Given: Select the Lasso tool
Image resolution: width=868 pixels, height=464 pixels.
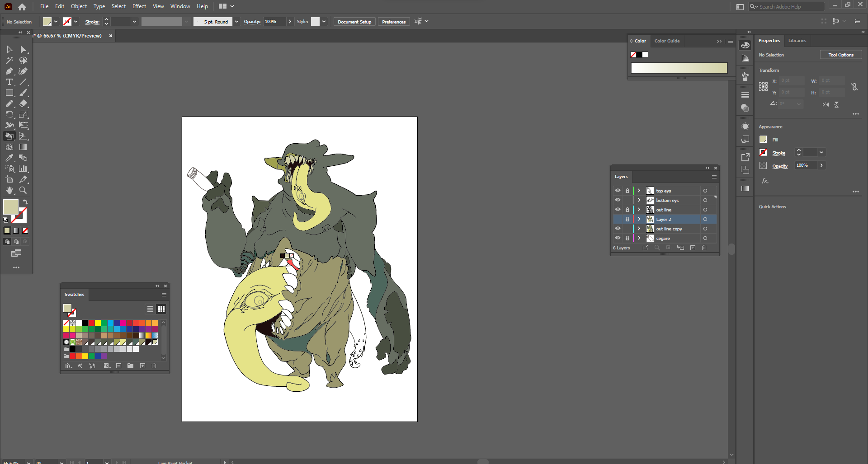Looking at the screenshot, I should pyautogui.click(x=23, y=60).
